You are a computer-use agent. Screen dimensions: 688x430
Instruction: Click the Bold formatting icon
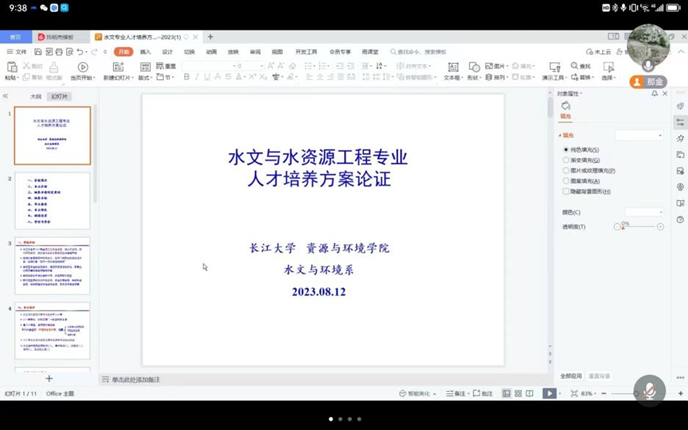(186, 77)
